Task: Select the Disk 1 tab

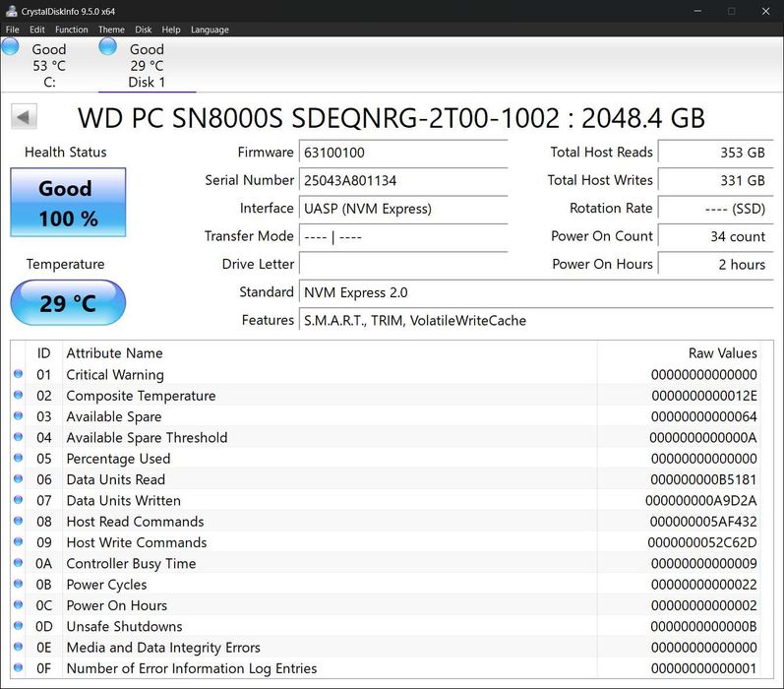Action: (147, 65)
